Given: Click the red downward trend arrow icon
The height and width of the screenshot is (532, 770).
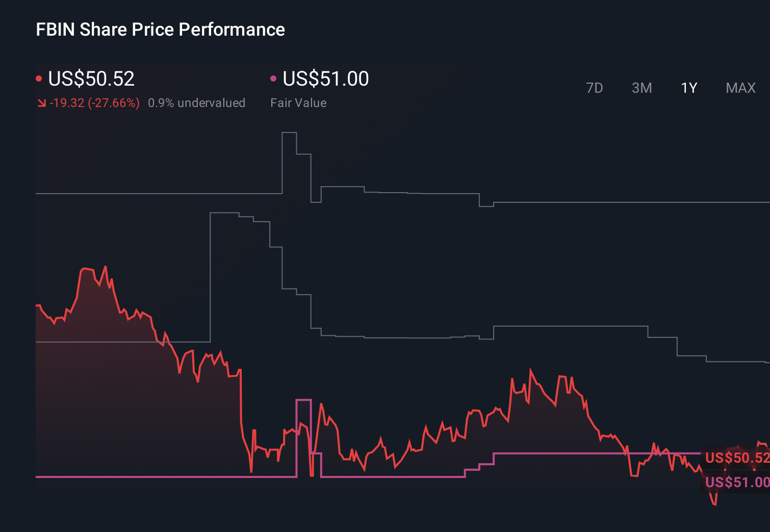Looking at the screenshot, I should click(x=43, y=102).
